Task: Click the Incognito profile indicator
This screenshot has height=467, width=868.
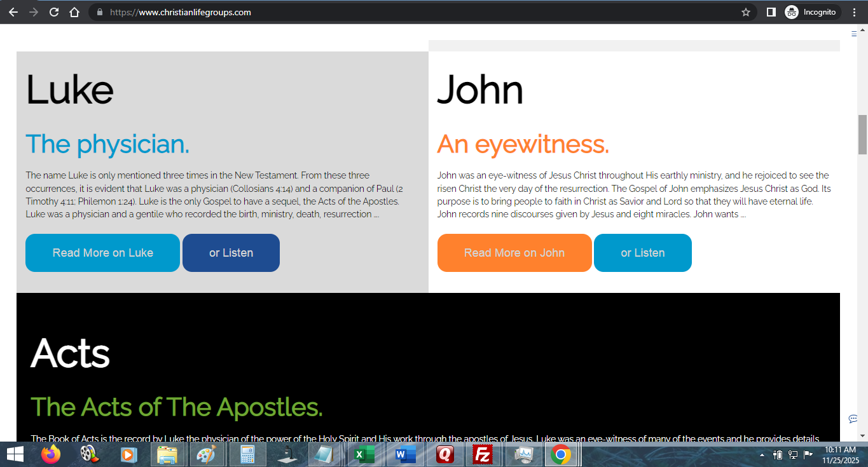Action: [811, 12]
